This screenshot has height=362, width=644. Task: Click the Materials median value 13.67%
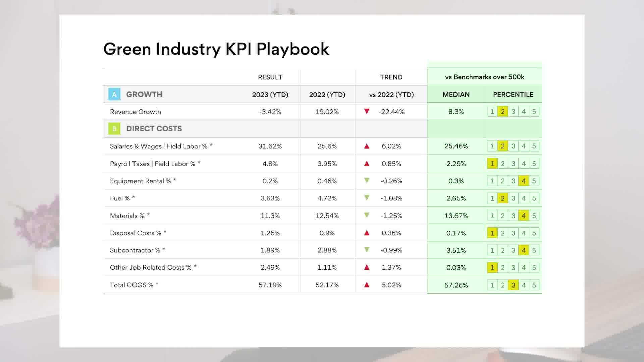click(456, 216)
